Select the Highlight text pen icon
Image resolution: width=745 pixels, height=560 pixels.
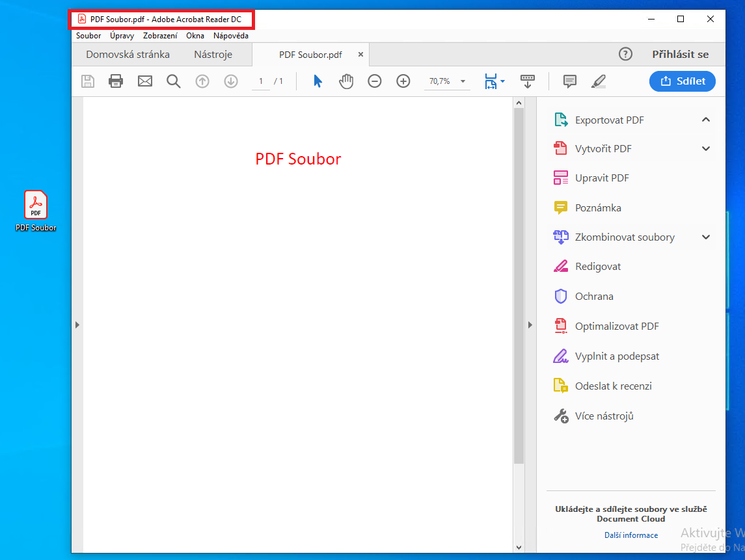click(x=599, y=81)
